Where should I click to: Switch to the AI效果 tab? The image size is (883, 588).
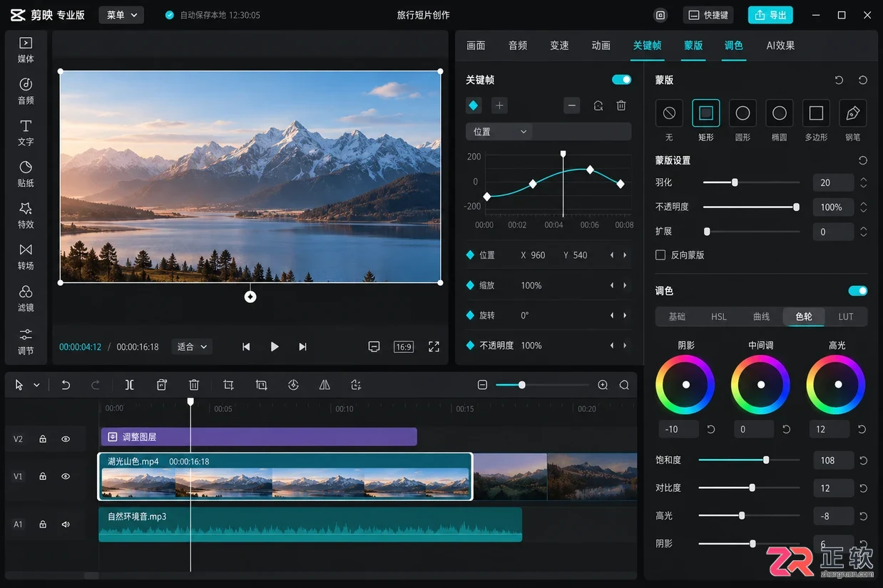pos(780,46)
